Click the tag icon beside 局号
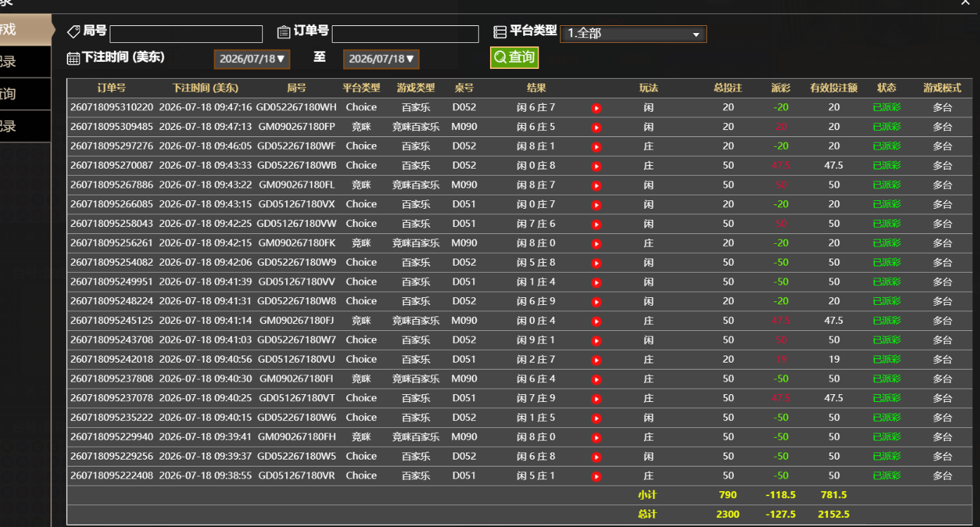The width and height of the screenshot is (980, 527). [x=73, y=32]
